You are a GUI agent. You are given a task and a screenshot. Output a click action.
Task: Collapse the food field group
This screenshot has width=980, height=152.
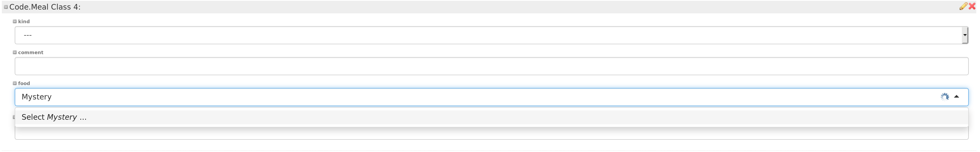tap(15, 83)
